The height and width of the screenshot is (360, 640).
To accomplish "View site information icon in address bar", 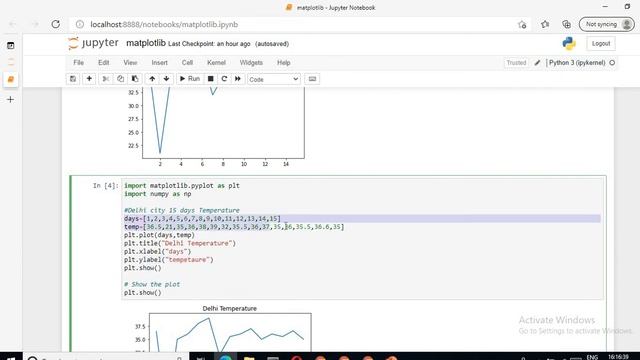I will [x=80, y=24].
